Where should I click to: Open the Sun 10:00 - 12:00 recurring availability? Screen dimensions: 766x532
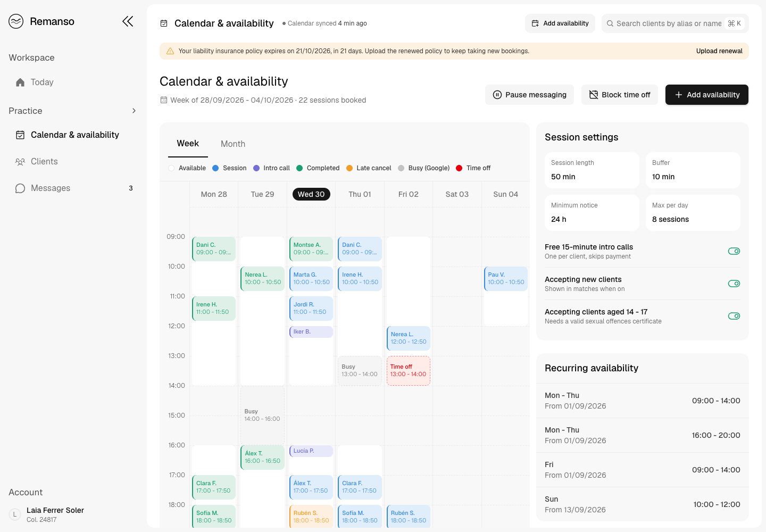tap(643, 504)
